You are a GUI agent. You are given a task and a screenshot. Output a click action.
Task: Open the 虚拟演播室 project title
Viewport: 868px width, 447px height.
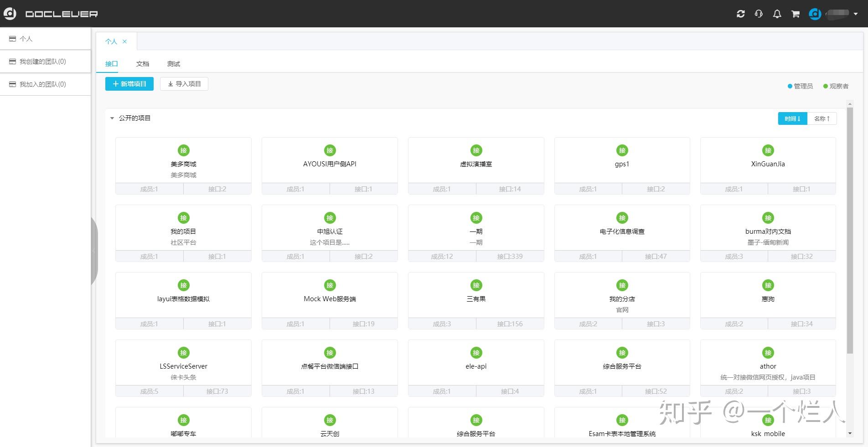pos(476,164)
